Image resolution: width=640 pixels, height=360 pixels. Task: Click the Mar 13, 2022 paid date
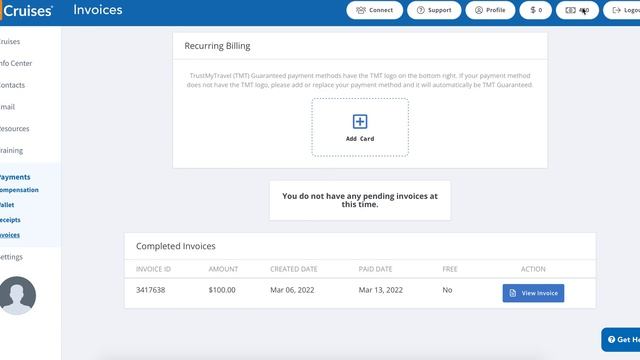tap(380, 290)
